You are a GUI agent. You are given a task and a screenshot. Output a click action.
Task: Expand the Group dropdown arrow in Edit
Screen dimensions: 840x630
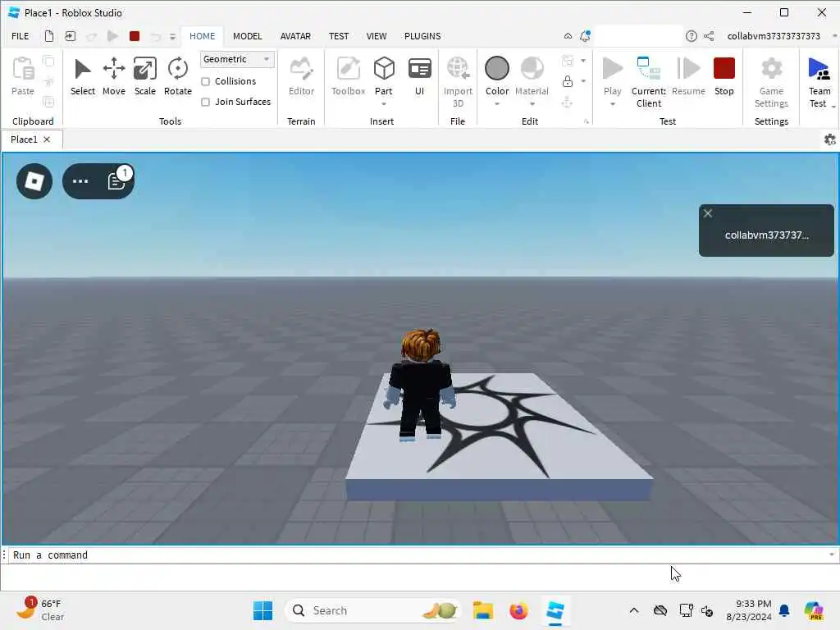tap(583, 61)
